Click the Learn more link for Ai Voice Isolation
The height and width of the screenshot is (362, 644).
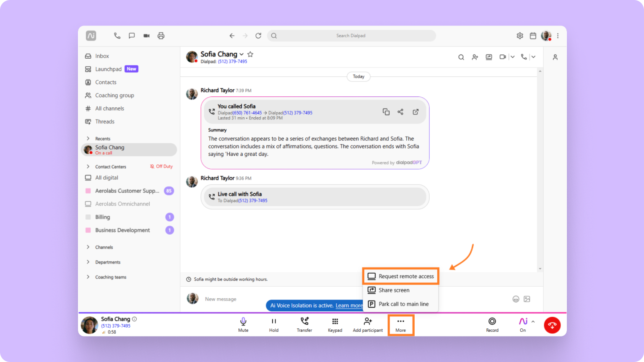click(x=349, y=305)
